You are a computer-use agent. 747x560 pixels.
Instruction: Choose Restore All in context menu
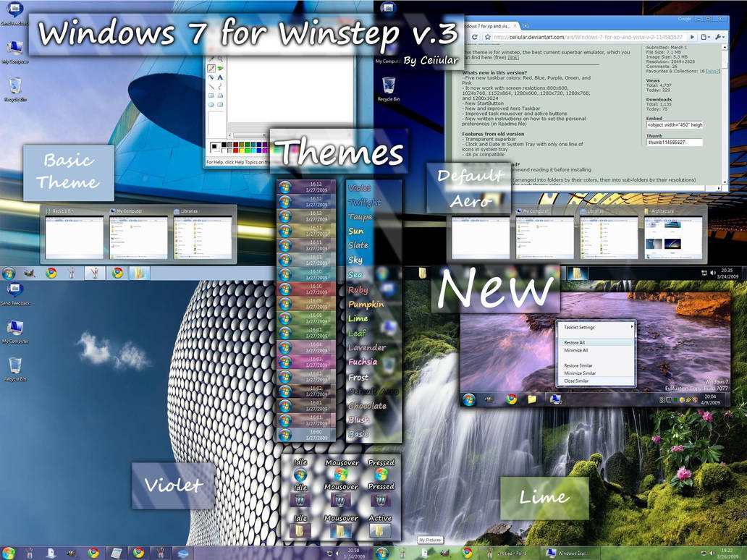596,342
